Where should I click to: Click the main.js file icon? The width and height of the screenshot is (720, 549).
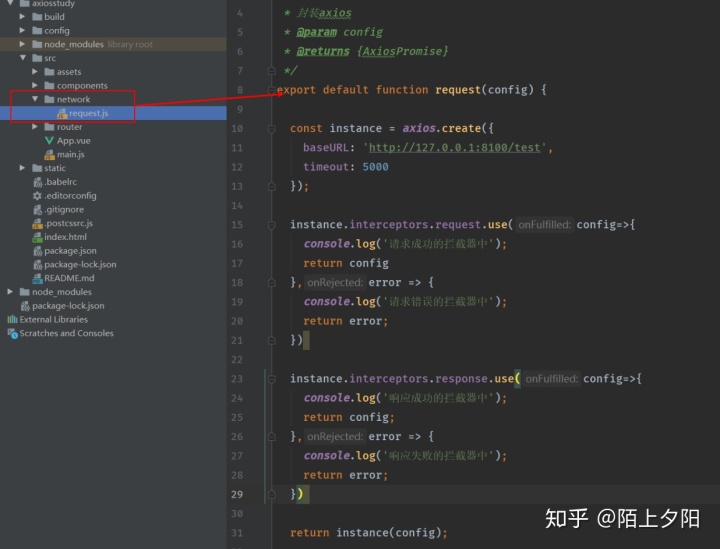[50, 155]
